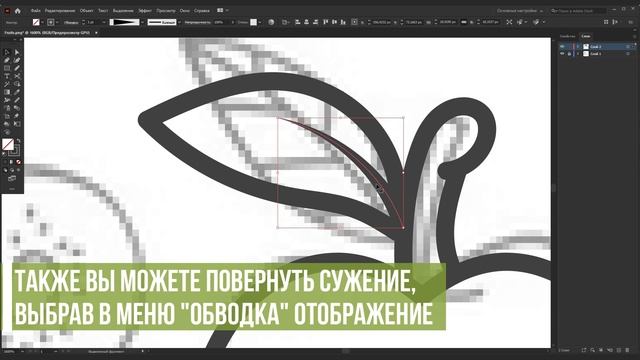Choose the Gradient tool
The width and height of the screenshot is (640, 360).
pyautogui.click(x=7, y=92)
